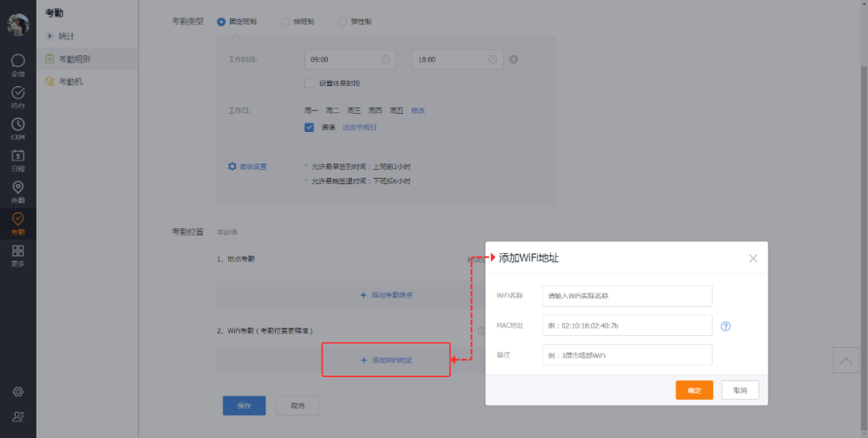Click the clock icon in 09:00 field
The image size is (868, 438).
[385, 59]
